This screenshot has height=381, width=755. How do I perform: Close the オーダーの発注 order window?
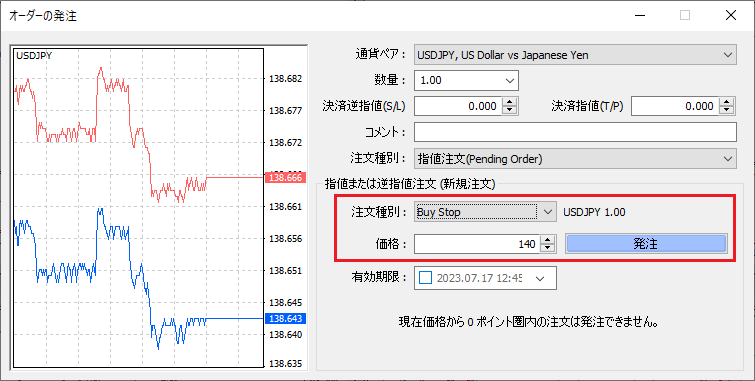pyautogui.click(x=730, y=15)
